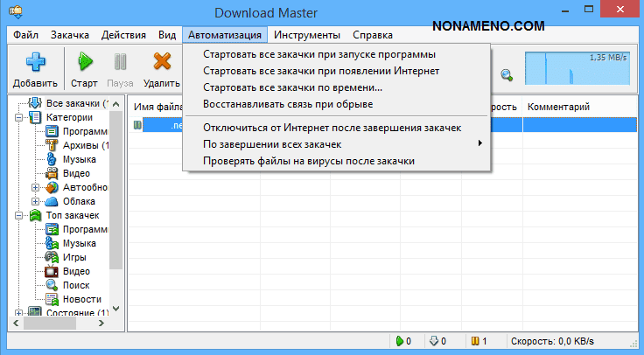The height and width of the screenshot is (355, 644).
Task: Expand the Автообновление tree node
Action: [x=35, y=187]
